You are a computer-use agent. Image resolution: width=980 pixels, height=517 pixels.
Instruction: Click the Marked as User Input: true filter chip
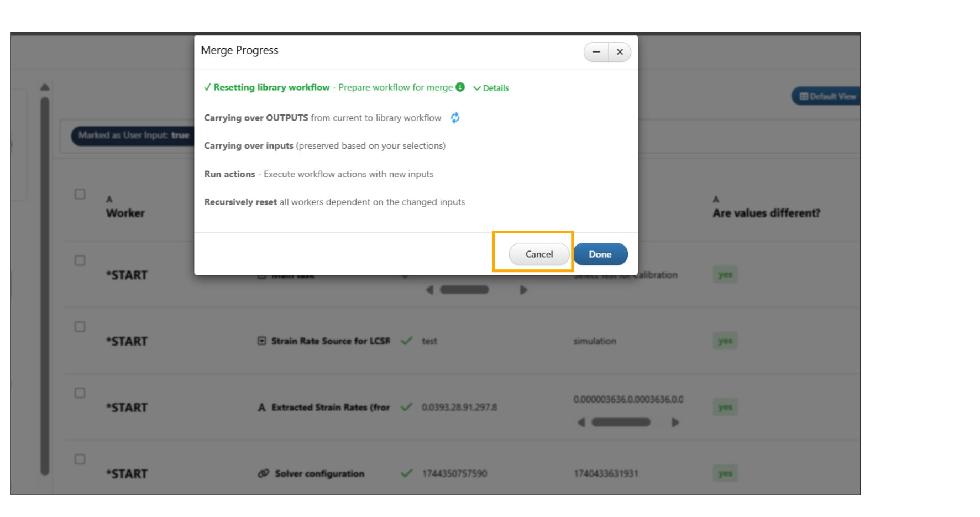[x=133, y=135]
